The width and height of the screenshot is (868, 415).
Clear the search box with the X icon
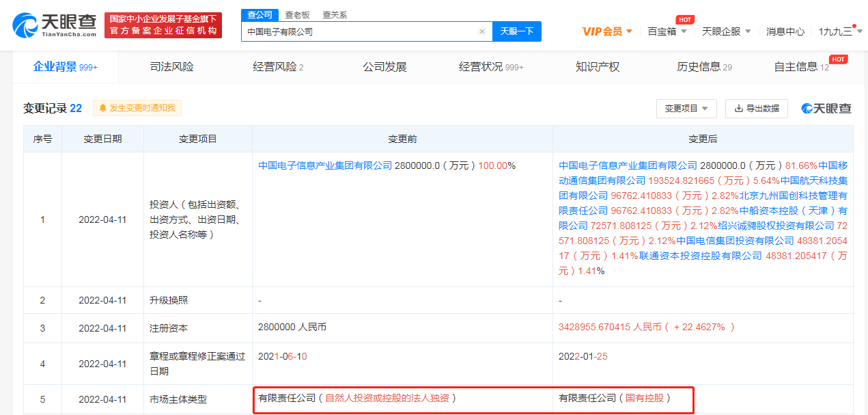point(481,31)
